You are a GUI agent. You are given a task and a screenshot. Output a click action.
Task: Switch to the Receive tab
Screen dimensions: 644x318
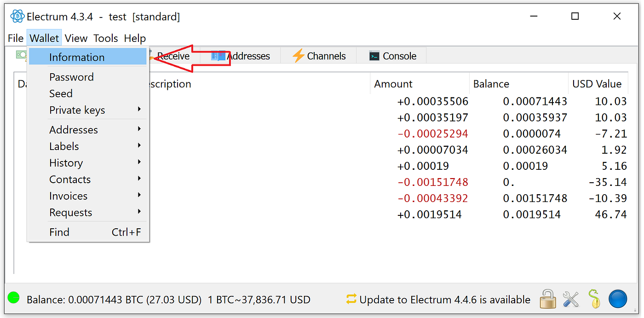pos(173,56)
